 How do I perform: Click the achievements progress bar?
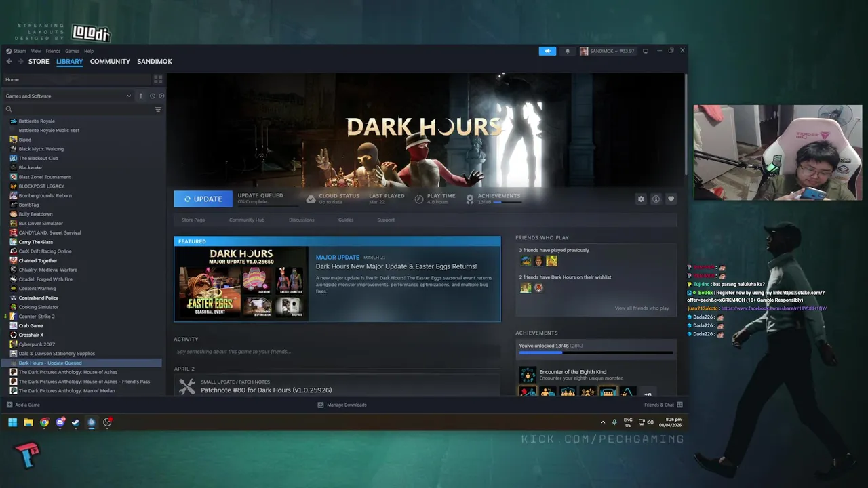[x=596, y=353]
